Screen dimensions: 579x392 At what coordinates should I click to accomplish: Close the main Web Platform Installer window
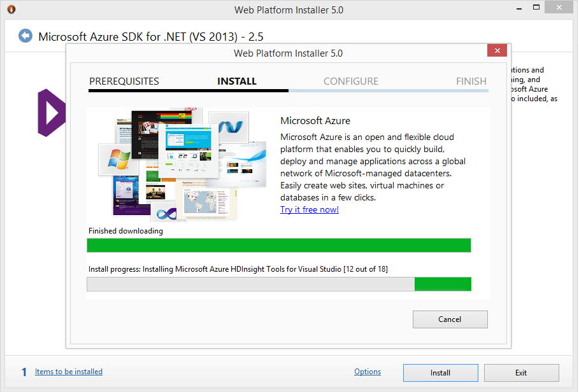point(559,8)
